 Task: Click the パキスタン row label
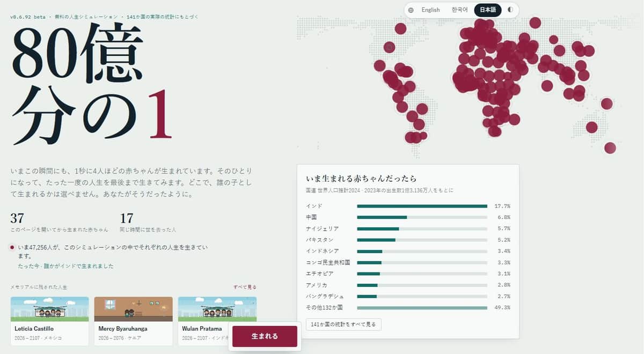(x=319, y=240)
